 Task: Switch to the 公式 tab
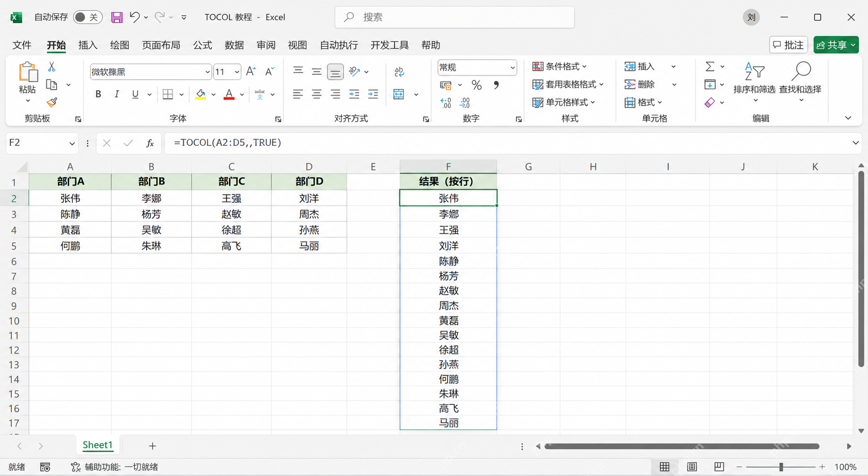(203, 45)
